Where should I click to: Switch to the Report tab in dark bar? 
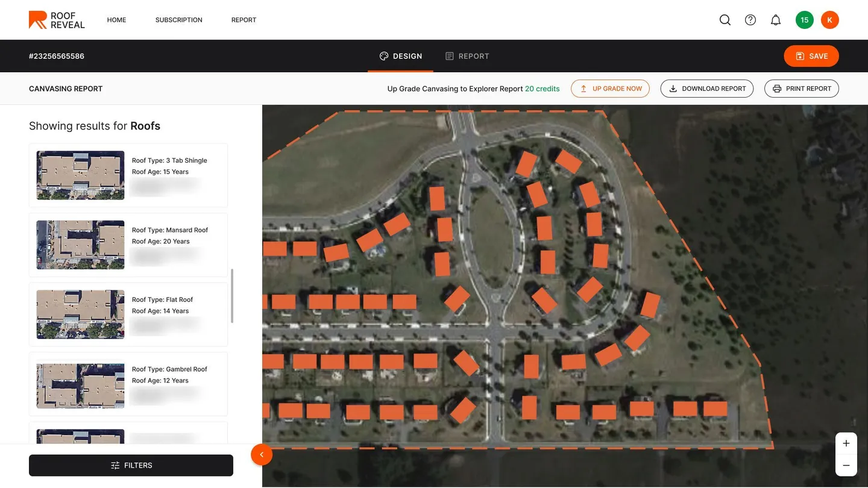(467, 56)
